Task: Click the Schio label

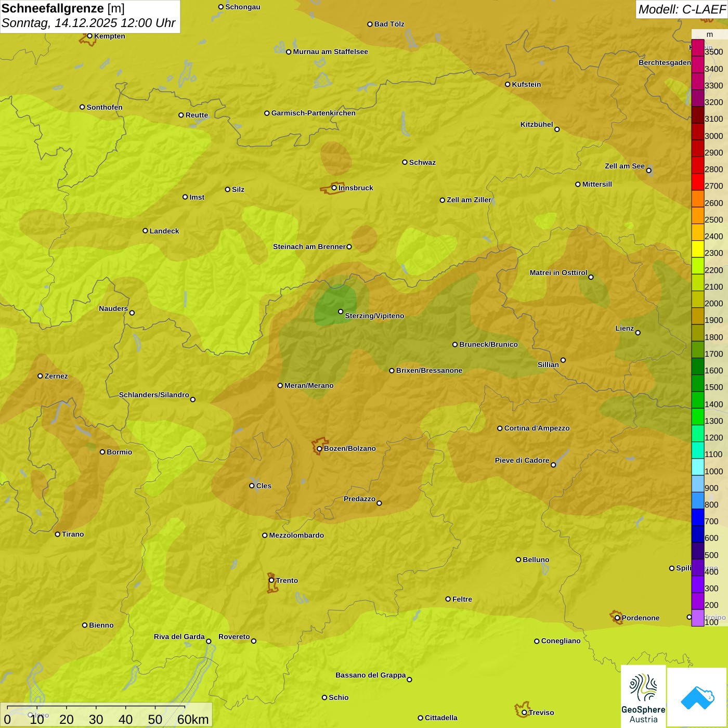Action: click(339, 697)
